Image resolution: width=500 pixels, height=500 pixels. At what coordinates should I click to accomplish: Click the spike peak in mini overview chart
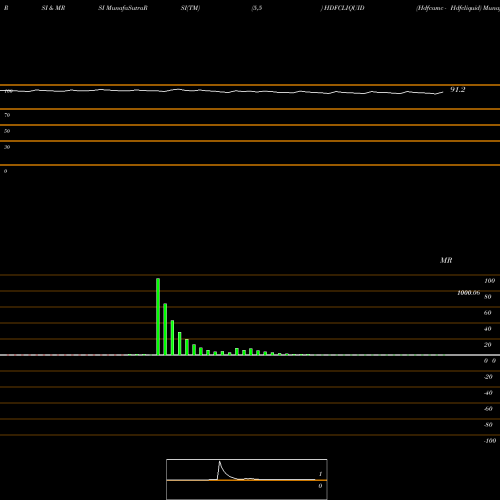click(x=219, y=462)
